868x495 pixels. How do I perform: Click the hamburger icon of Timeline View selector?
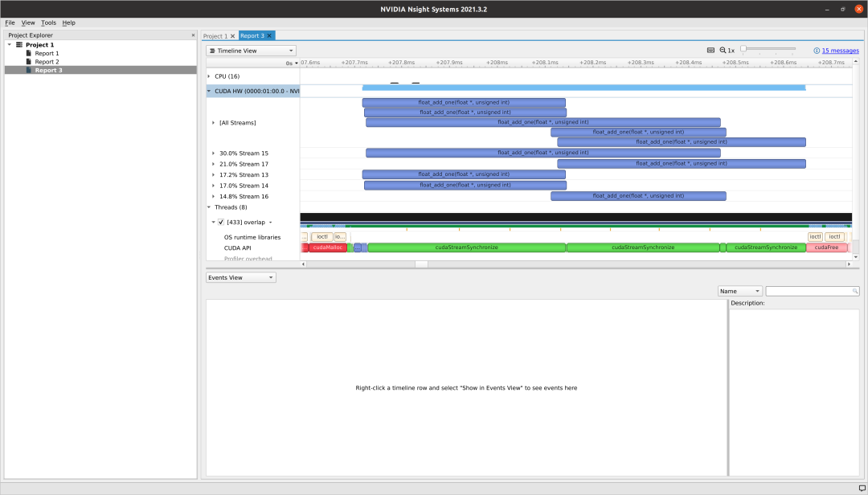(212, 51)
